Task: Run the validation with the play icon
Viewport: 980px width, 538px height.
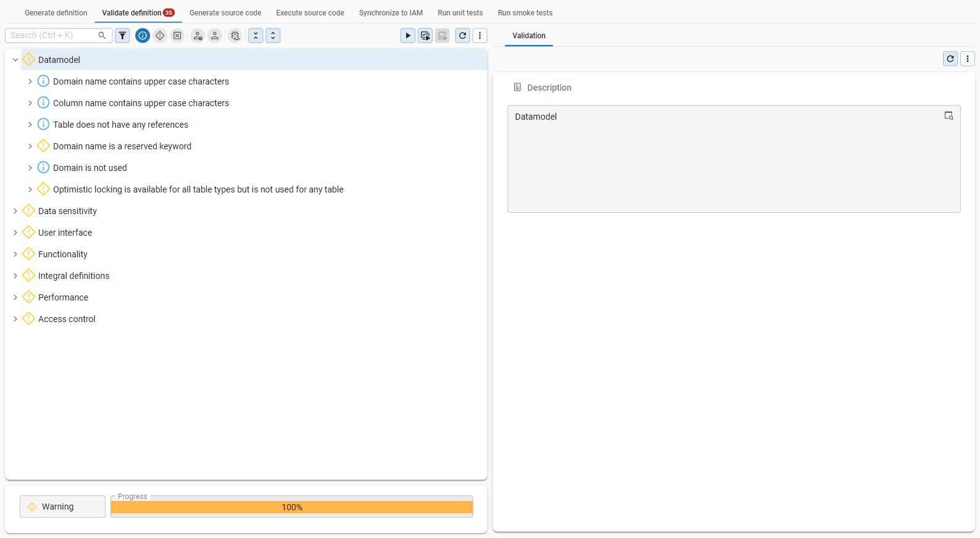Action: pyautogui.click(x=408, y=36)
